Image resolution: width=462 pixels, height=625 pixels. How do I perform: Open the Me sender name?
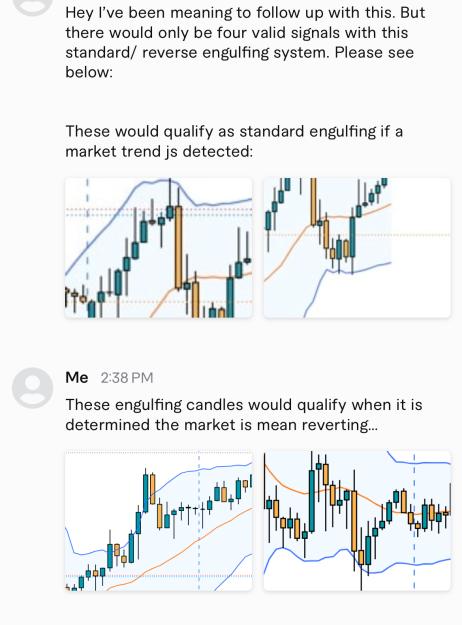[x=77, y=377]
